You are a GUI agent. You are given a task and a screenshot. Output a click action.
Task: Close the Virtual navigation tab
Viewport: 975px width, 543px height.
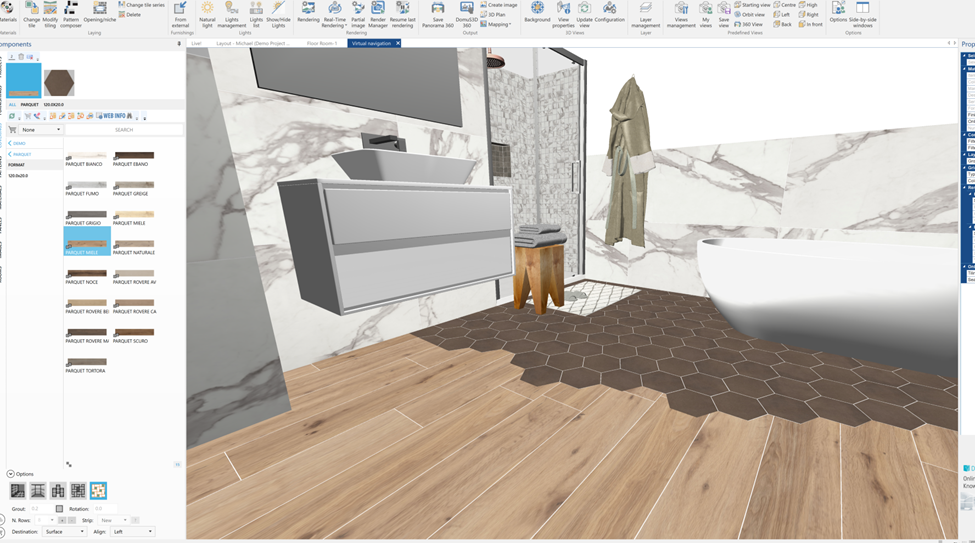398,44
